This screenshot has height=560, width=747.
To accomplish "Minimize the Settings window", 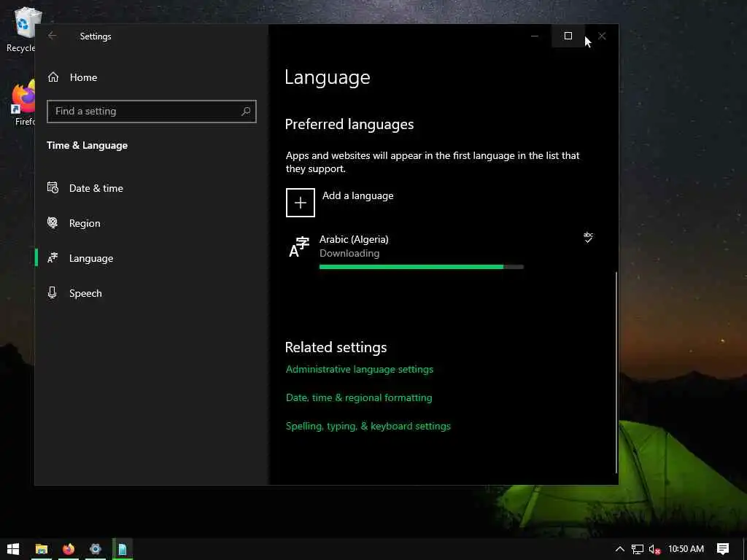I will click(x=535, y=36).
